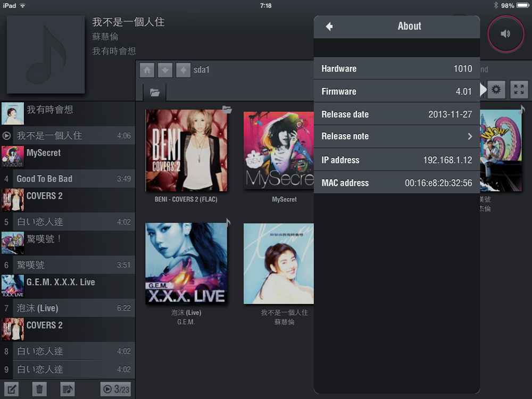Tap the play indicator icon on current track
This screenshot has height=399, width=532.
point(6,136)
